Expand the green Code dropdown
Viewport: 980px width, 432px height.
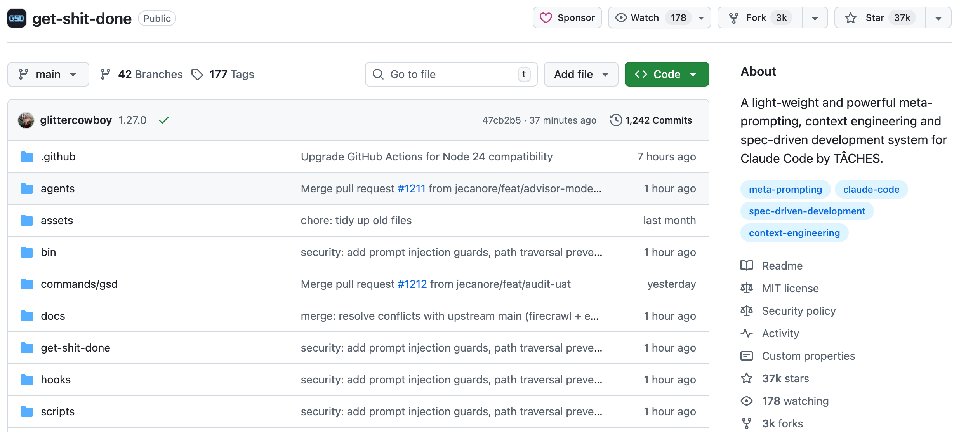pos(667,74)
